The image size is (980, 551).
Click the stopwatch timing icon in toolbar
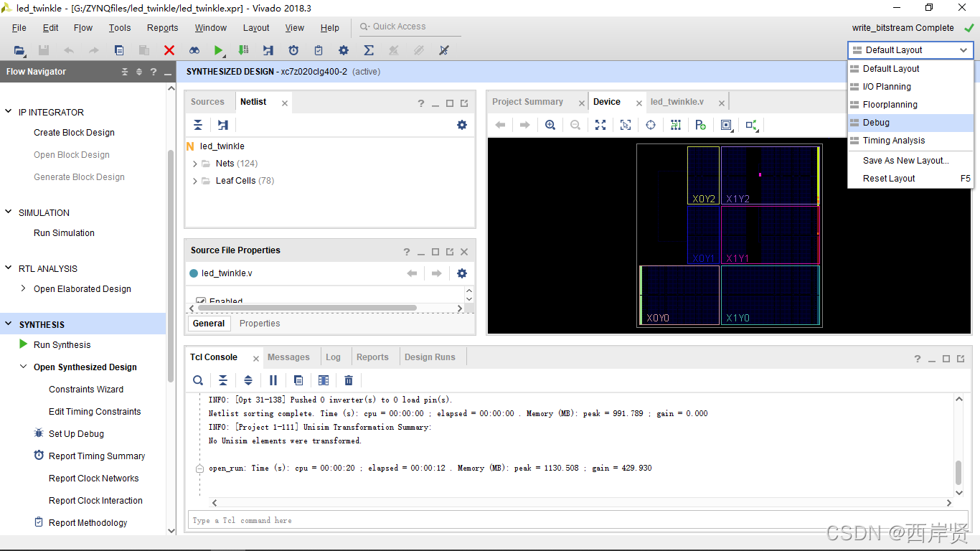click(293, 50)
